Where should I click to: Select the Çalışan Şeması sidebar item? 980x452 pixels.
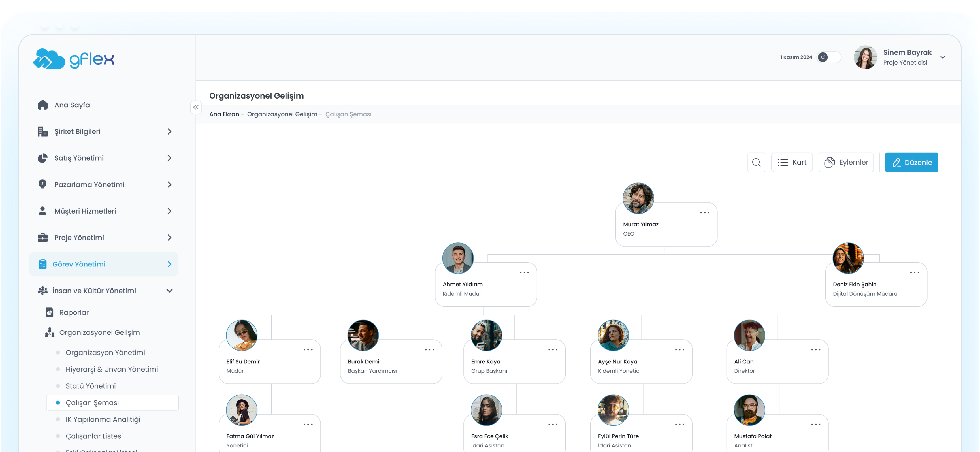pyautogui.click(x=92, y=402)
